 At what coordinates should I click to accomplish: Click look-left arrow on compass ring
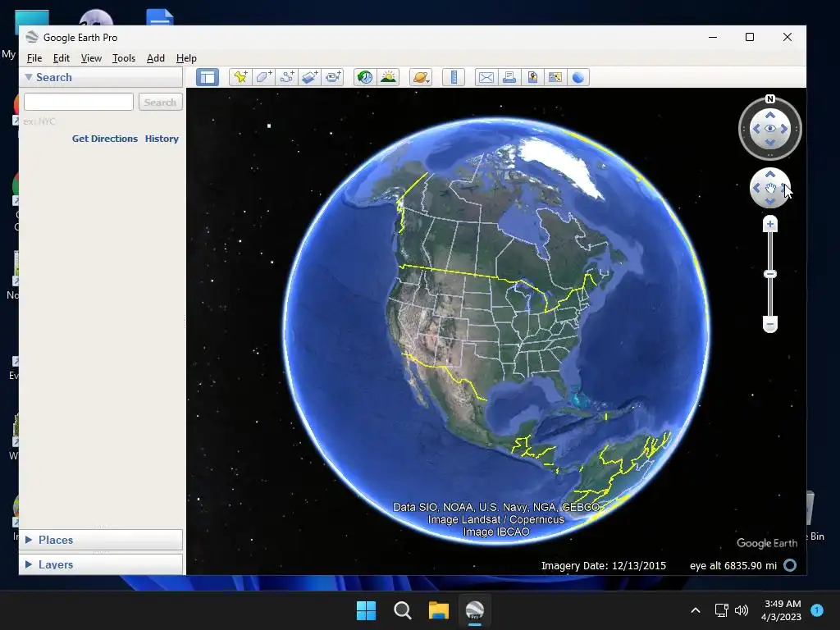coord(756,129)
